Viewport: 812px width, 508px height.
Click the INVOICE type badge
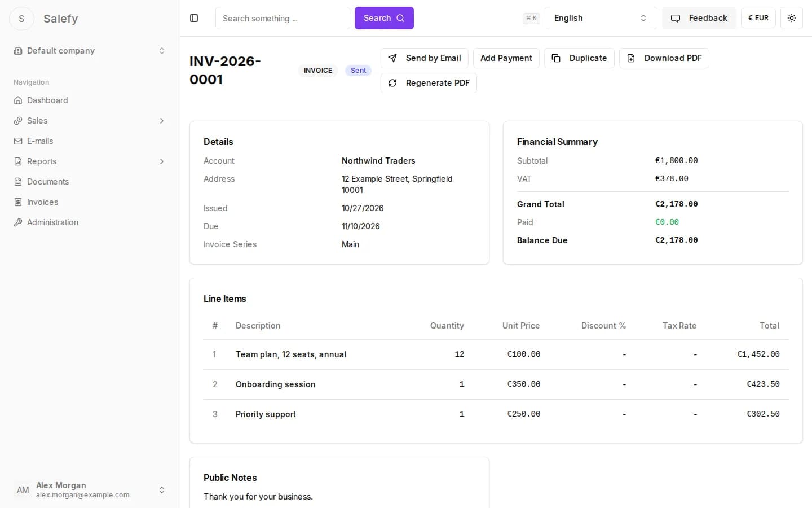point(318,71)
